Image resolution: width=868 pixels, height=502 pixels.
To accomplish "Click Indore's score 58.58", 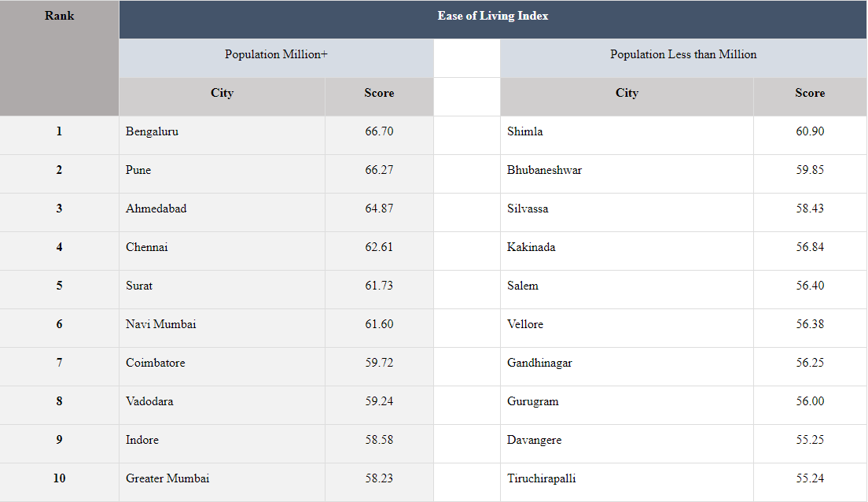I will tap(379, 440).
